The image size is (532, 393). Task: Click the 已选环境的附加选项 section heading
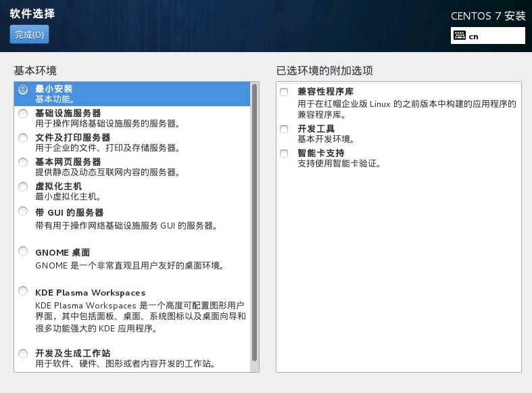point(324,70)
